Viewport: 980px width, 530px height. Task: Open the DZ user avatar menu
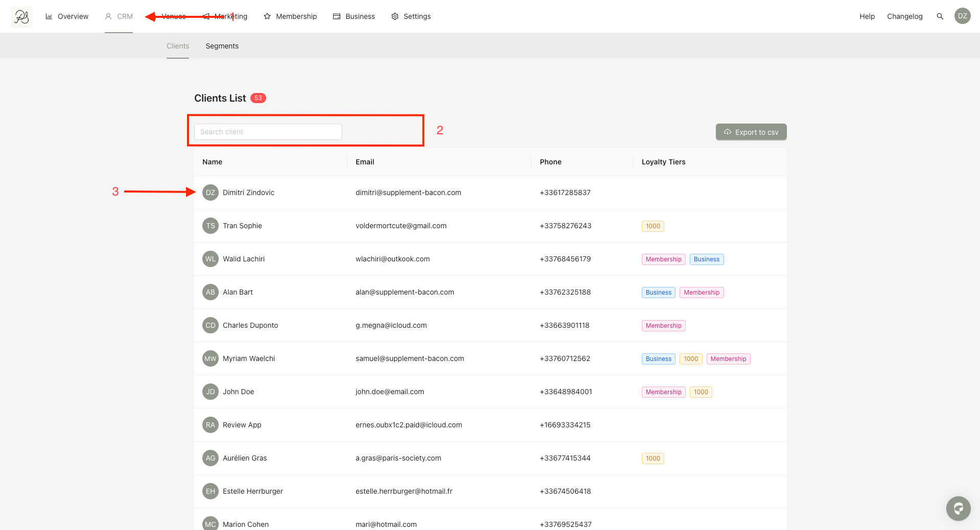[963, 16]
